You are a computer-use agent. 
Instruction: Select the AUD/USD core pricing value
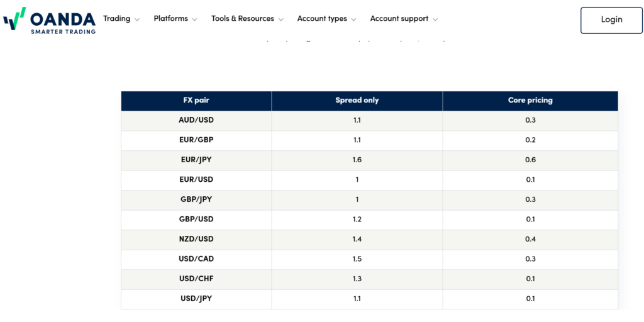[530, 121]
